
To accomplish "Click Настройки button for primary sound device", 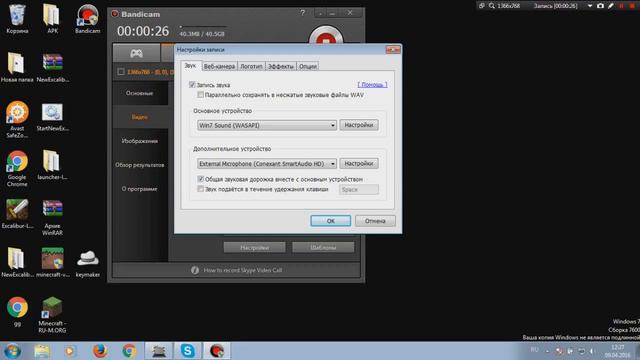I will (359, 125).
